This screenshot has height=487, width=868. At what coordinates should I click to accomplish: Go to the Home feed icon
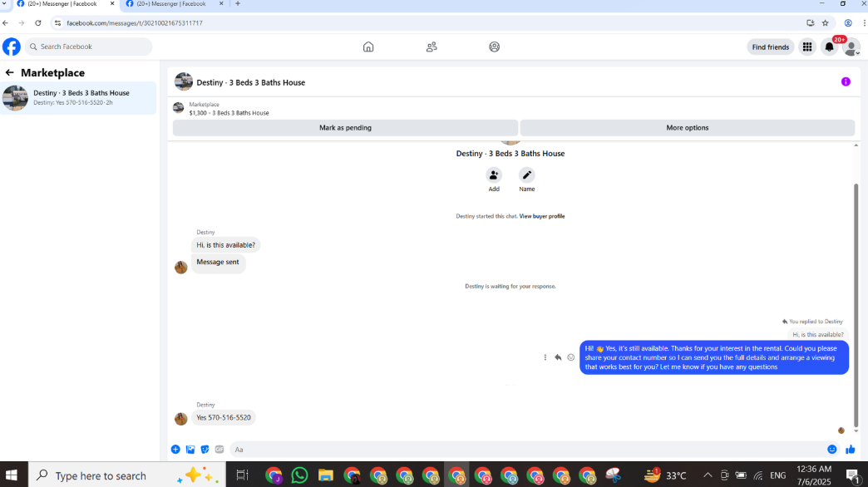[368, 47]
